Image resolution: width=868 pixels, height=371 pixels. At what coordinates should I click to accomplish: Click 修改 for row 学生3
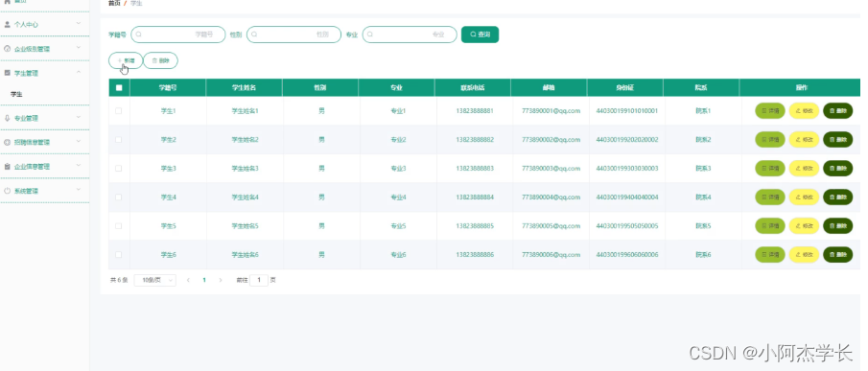(804, 168)
